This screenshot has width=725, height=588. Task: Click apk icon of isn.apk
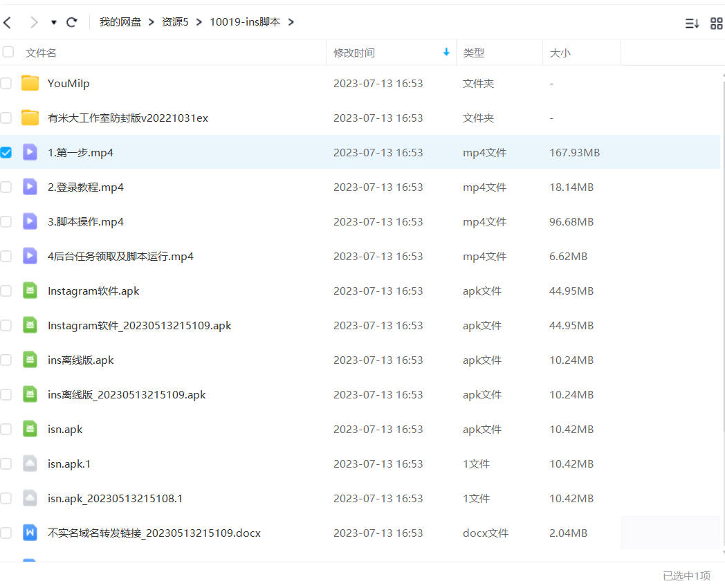30,428
